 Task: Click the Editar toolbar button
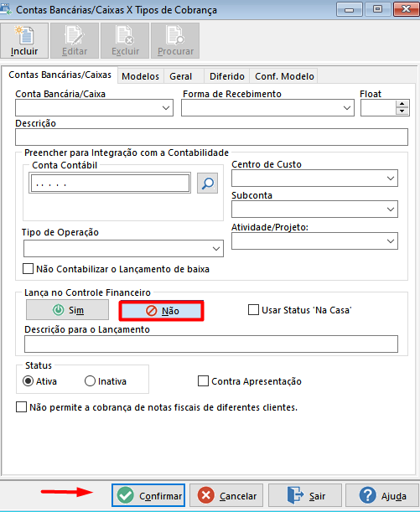[75, 40]
